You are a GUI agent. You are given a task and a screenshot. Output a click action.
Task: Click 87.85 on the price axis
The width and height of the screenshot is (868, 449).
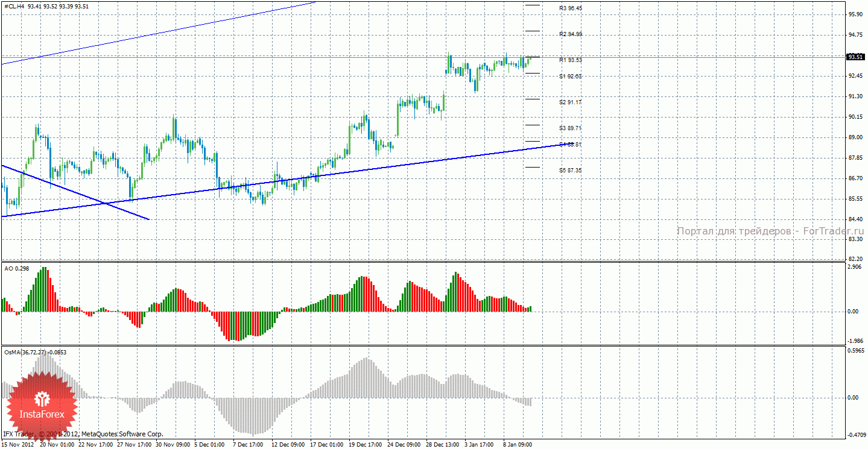(856, 158)
